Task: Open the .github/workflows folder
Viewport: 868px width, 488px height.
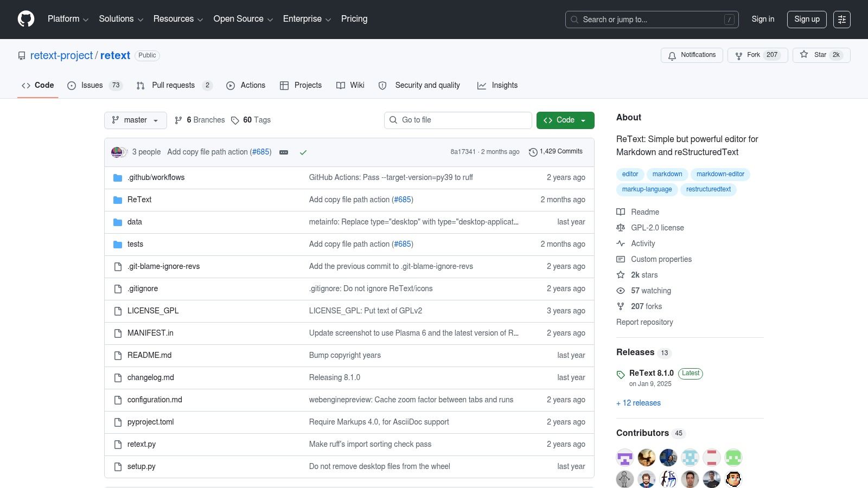Action: click(x=156, y=177)
